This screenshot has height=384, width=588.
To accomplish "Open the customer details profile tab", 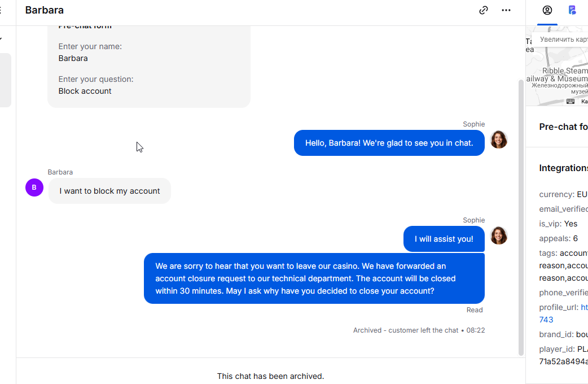I will pyautogui.click(x=547, y=10).
